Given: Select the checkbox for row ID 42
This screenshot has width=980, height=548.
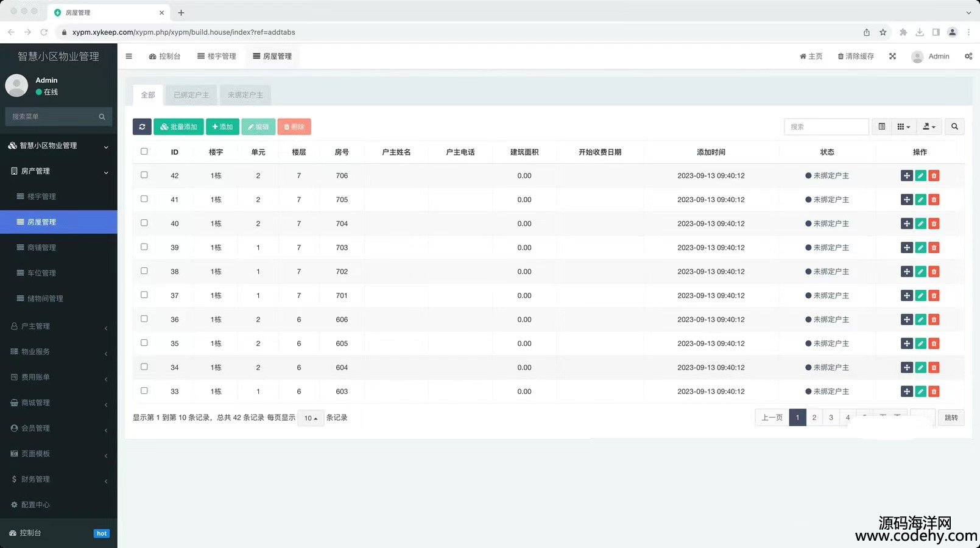Looking at the screenshot, I should pos(144,175).
